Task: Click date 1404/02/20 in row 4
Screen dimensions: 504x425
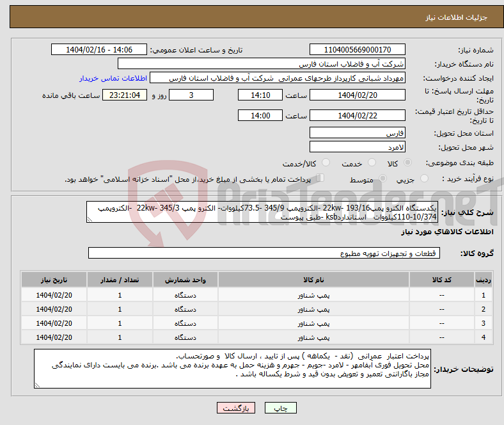Action: pyautogui.click(x=54, y=337)
